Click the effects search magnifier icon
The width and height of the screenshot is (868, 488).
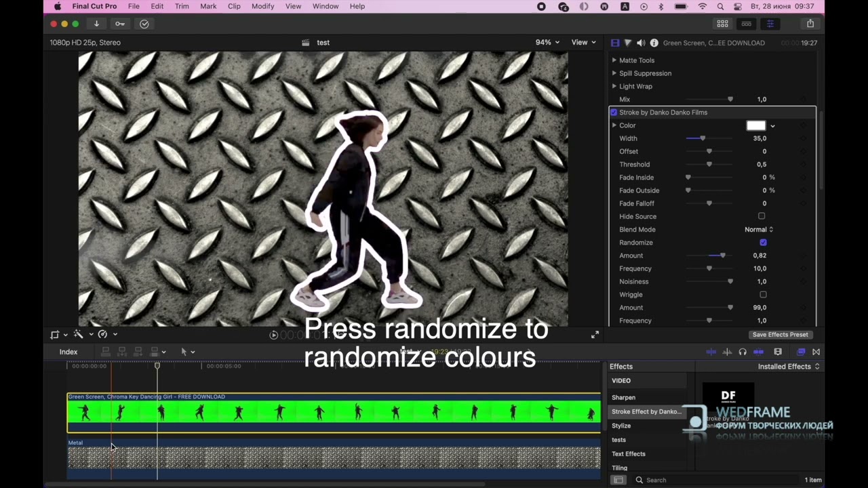click(639, 480)
